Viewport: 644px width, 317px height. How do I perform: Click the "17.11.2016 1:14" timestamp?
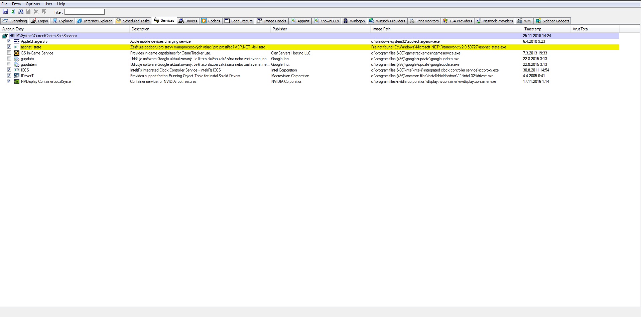coord(536,82)
